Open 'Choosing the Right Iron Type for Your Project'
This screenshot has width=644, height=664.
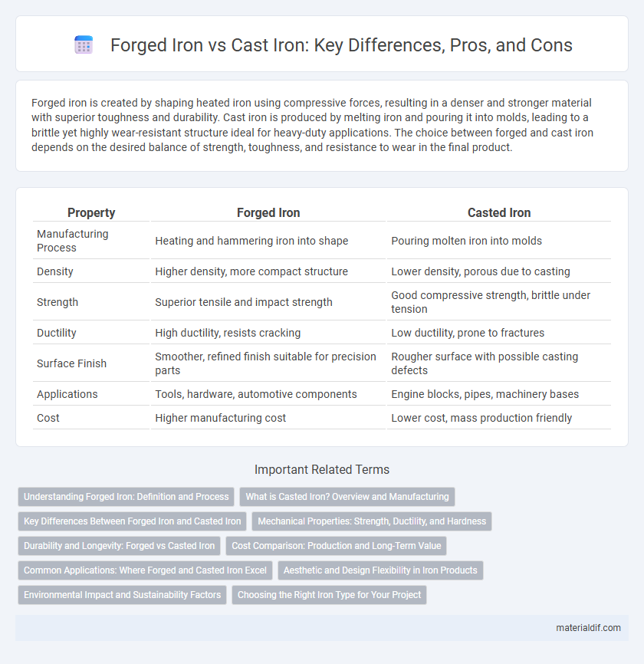(329, 595)
